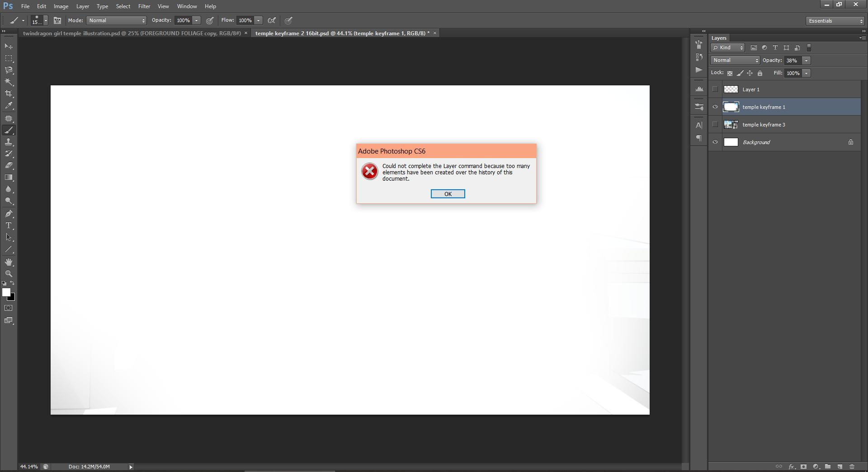
Task: Show the temple keyframe 3 layer
Action: tap(715, 124)
